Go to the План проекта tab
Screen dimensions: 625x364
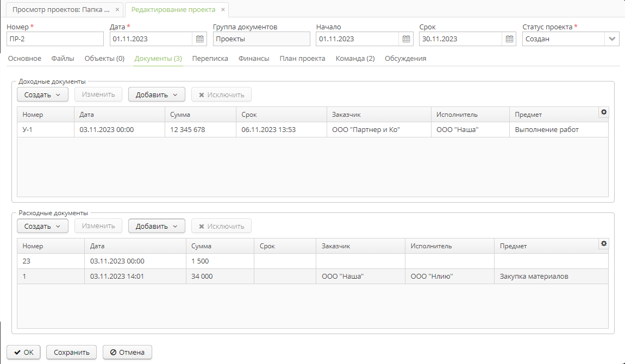(x=302, y=59)
